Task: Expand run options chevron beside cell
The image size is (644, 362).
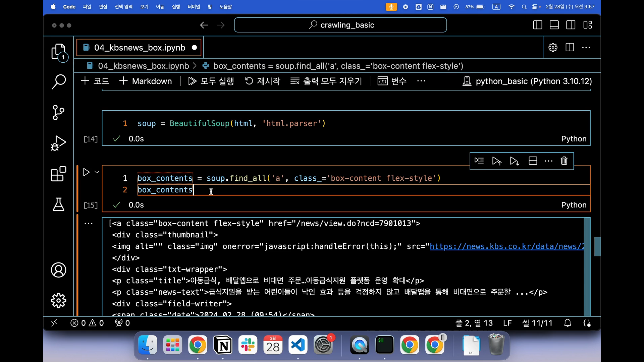Action: [x=97, y=172]
